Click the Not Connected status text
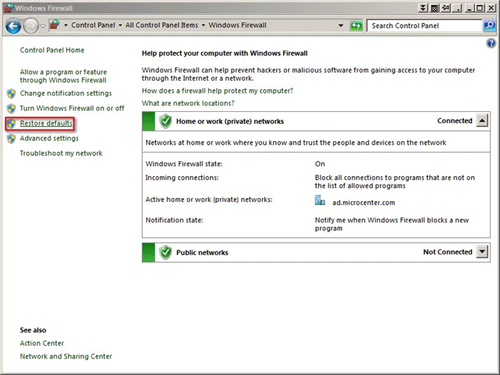This screenshot has width=500, height=375. point(448,252)
